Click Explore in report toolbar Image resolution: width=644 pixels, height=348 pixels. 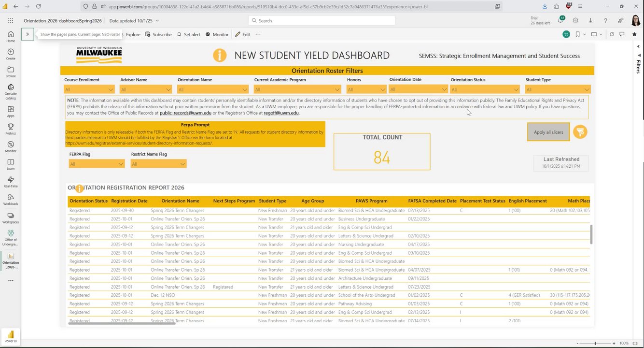[133, 34]
